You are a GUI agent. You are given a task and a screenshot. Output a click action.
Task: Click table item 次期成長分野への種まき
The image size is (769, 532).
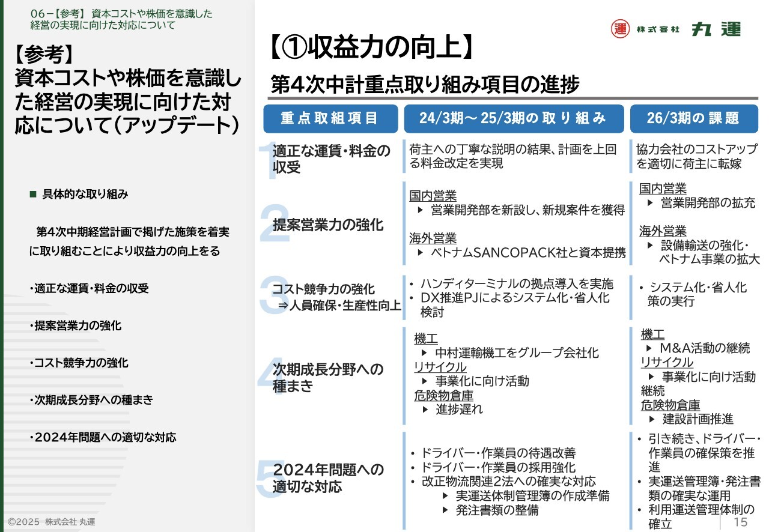[x=328, y=377]
